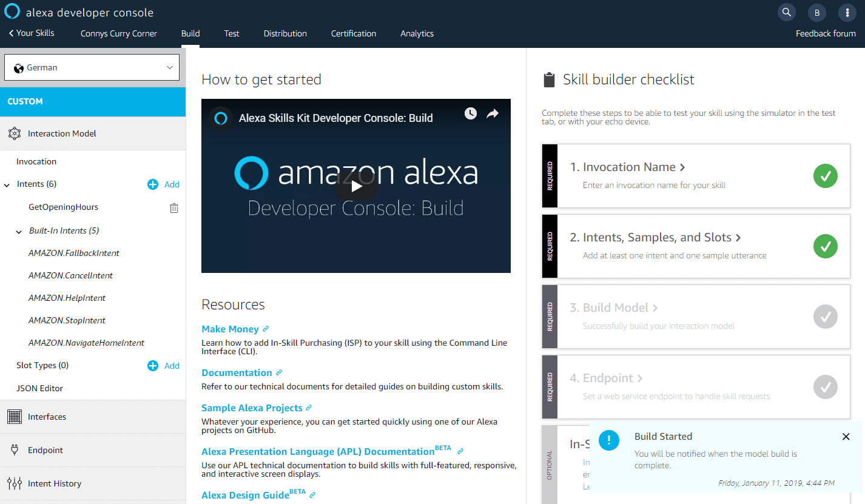
Task: Go back to Your Skills
Action: (32, 33)
